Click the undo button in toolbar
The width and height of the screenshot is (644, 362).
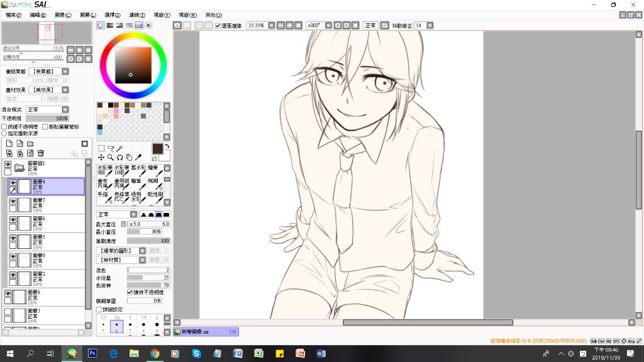(177, 25)
